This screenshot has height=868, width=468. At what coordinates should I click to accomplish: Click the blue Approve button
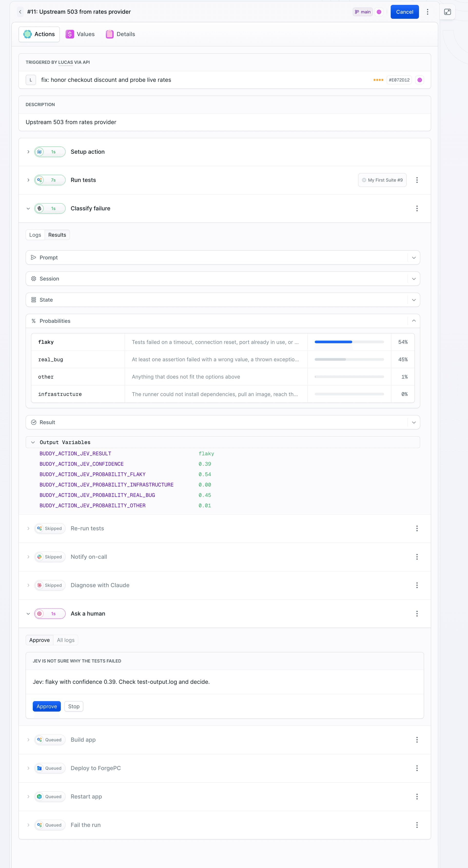[47, 706]
